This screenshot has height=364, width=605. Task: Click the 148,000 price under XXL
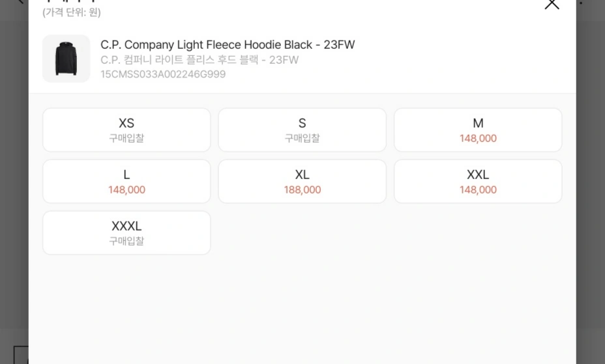(478, 190)
